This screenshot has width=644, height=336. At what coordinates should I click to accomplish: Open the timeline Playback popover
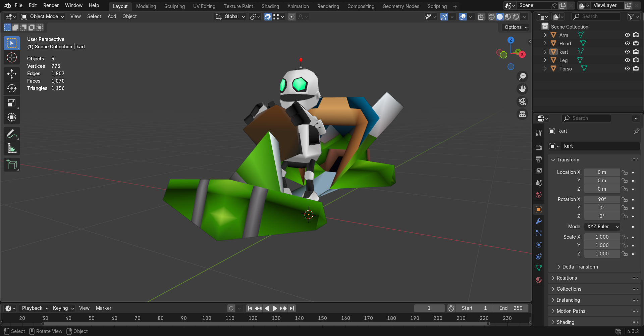pyautogui.click(x=35, y=308)
